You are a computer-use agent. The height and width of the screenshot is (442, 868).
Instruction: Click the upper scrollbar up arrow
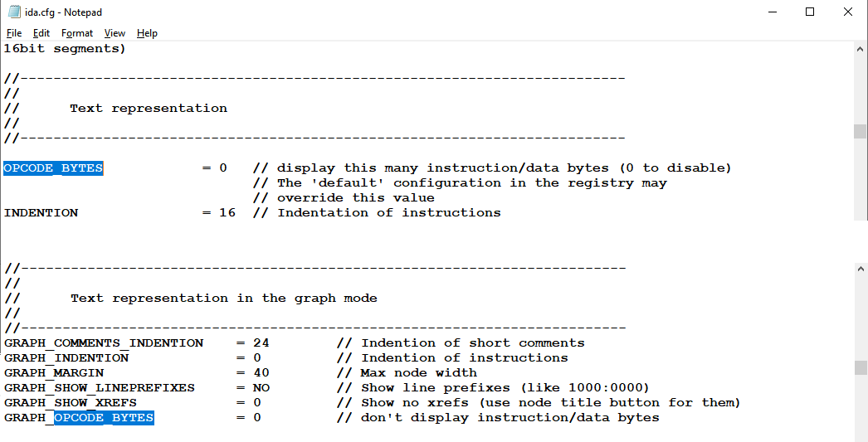tap(860, 49)
